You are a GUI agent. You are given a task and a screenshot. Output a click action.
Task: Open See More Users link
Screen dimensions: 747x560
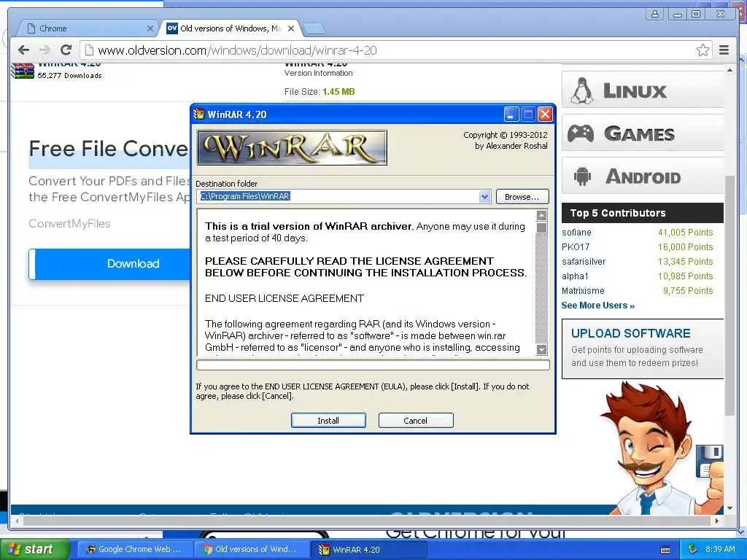click(598, 306)
